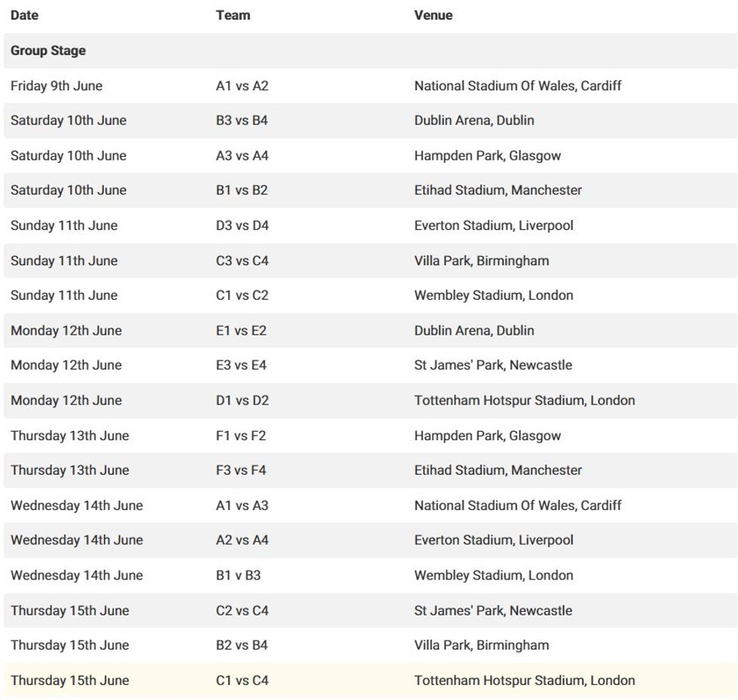Click the Team column header
Image resolution: width=738 pixels, height=700 pixels.
pyautogui.click(x=233, y=15)
